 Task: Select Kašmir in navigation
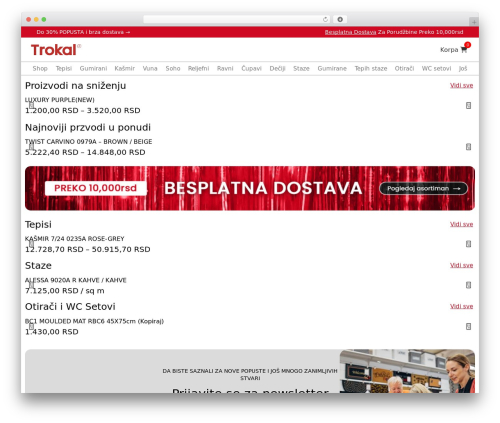point(125,68)
